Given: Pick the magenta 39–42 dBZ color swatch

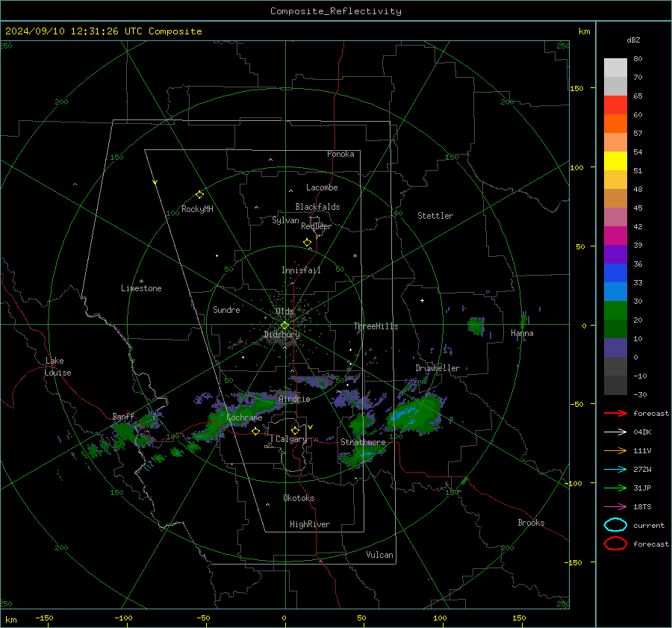Looking at the screenshot, I should tap(615, 236).
